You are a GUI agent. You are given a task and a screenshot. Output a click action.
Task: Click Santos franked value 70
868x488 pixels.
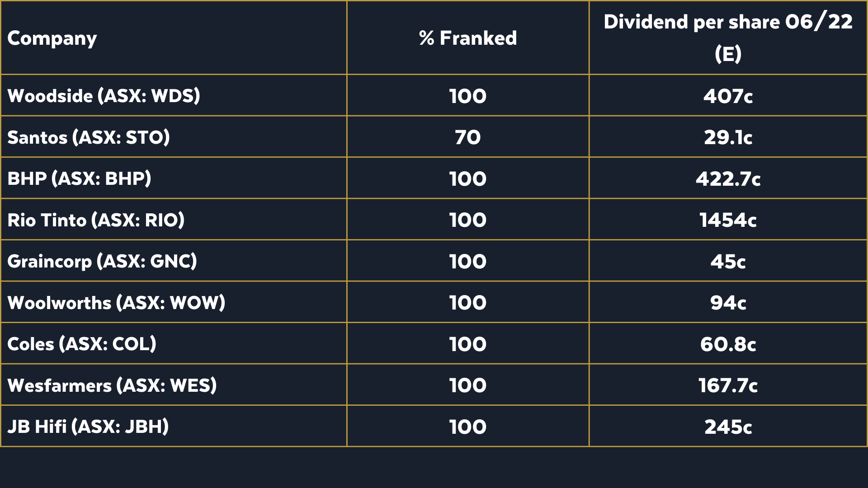click(x=467, y=137)
